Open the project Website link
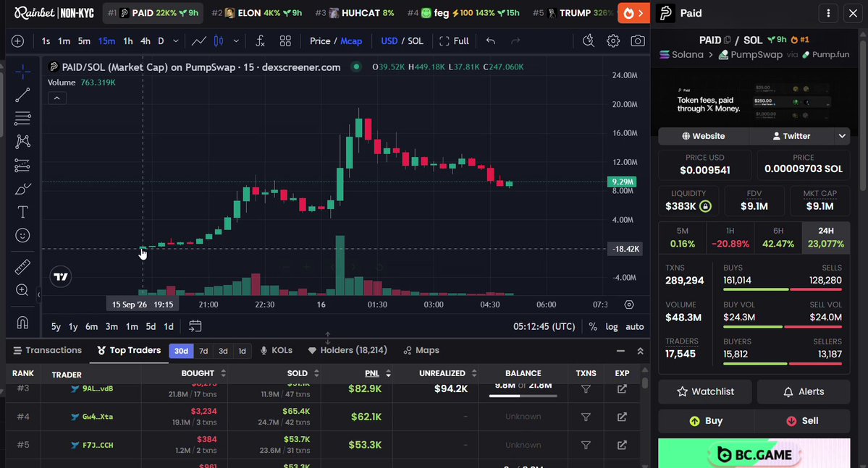The width and height of the screenshot is (868, 468). 704,136
